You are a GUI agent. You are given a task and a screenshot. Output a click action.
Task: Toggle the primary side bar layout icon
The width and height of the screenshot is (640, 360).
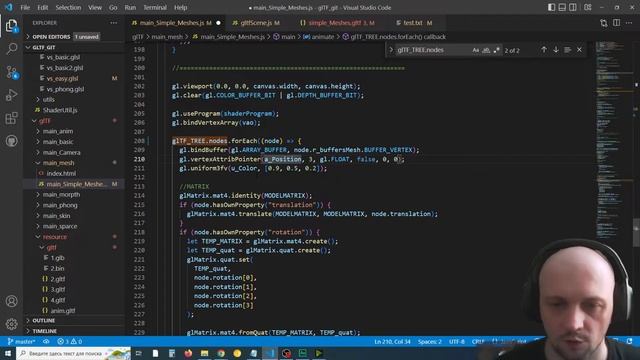551,7
